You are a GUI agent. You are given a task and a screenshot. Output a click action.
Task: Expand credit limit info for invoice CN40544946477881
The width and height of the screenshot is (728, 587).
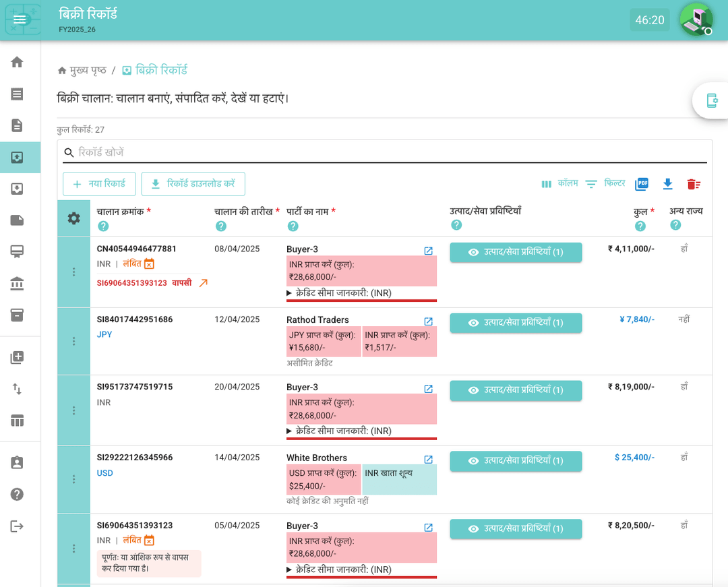click(340, 293)
